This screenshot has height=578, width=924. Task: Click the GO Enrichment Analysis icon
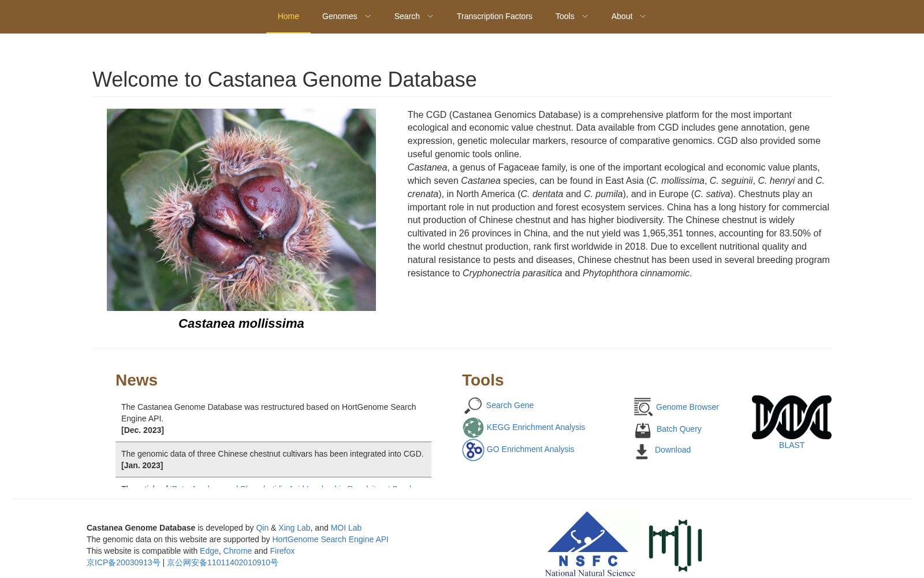(x=473, y=450)
